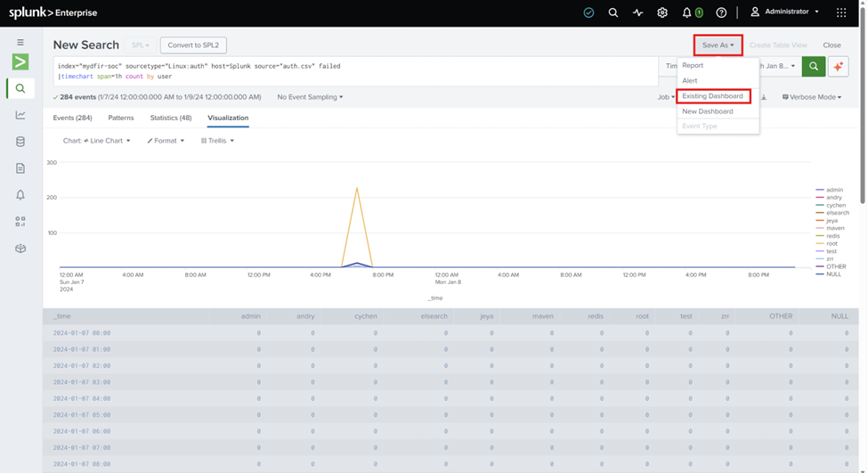Open the Alerts bell icon in sidebar
Viewport: 868px width, 473px height.
20,195
